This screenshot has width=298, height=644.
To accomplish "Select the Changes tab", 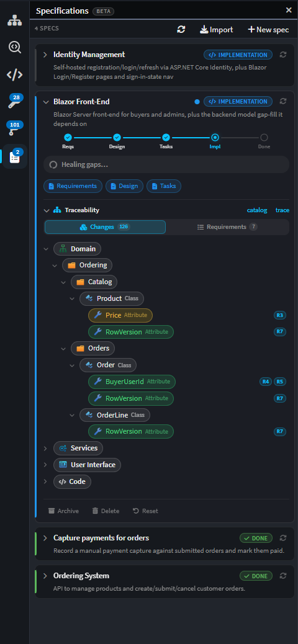I will [105, 226].
